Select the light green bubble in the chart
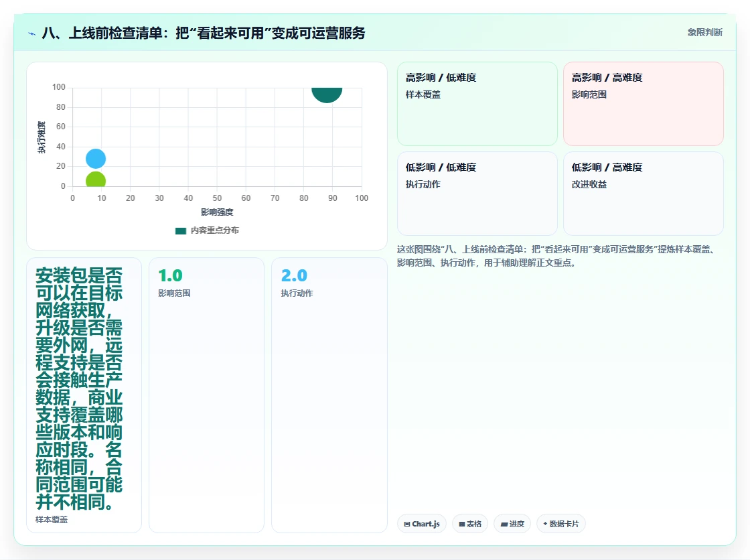The height and width of the screenshot is (560, 750). [x=96, y=180]
